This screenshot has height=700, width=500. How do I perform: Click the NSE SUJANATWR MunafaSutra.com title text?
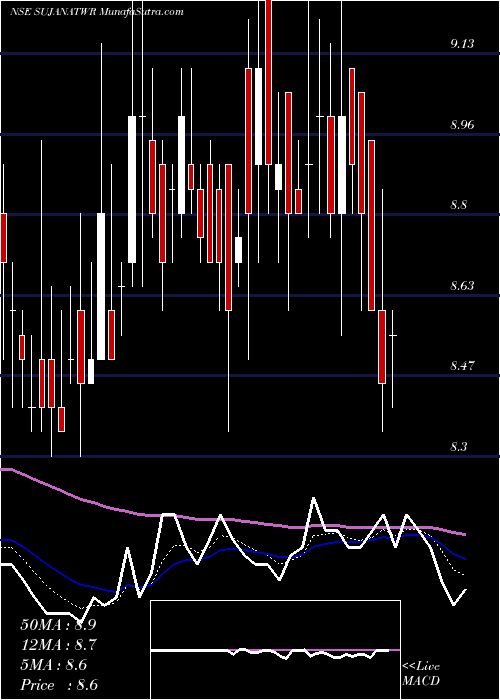(x=96, y=12)
